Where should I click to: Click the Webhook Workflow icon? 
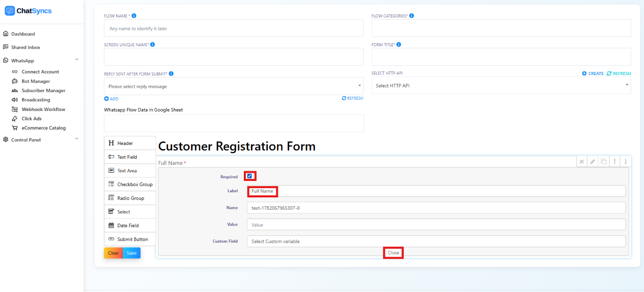coord(15,109)
